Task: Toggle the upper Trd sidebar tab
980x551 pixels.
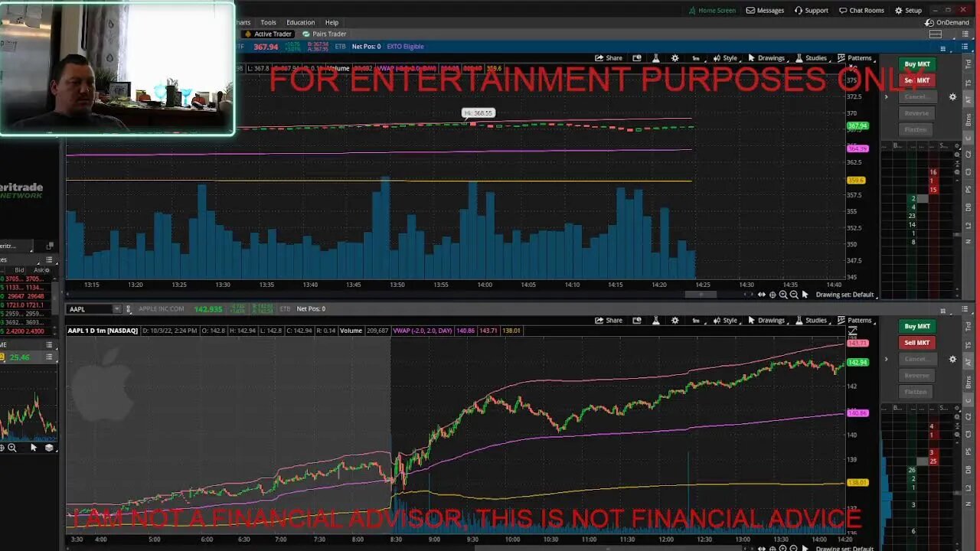Action: coord(969,65)
